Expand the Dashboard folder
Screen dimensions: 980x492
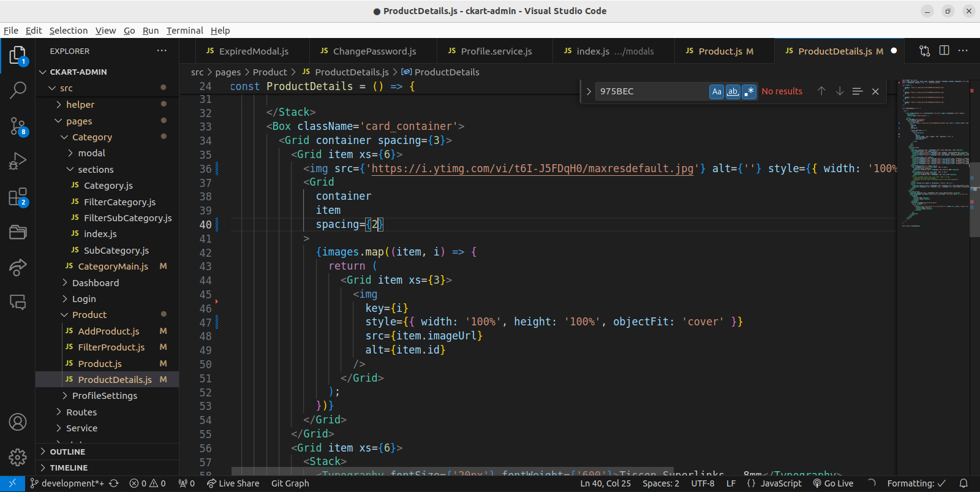coord(96,283)
